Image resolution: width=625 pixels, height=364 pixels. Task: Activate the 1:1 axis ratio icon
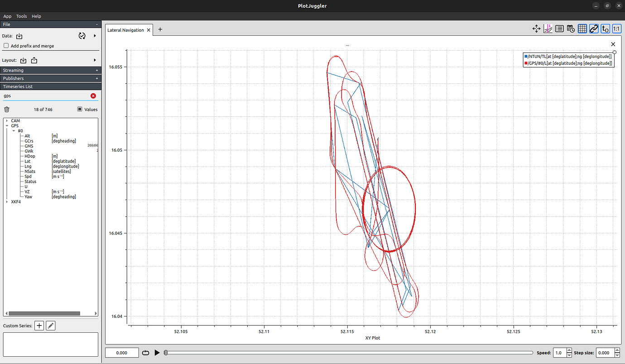[x=616, y=29]
